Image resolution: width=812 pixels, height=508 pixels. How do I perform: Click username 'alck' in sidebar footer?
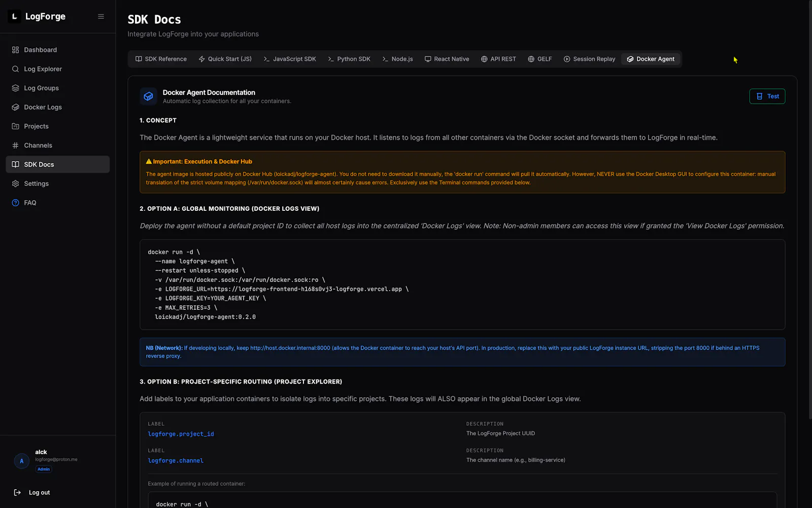41,452
